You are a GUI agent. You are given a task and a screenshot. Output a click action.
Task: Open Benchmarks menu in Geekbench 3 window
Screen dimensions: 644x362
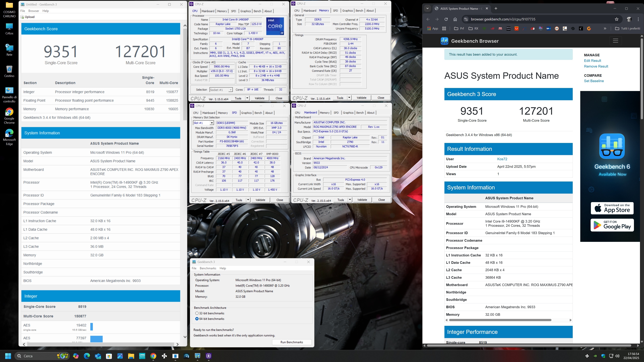tap(208, 268)
